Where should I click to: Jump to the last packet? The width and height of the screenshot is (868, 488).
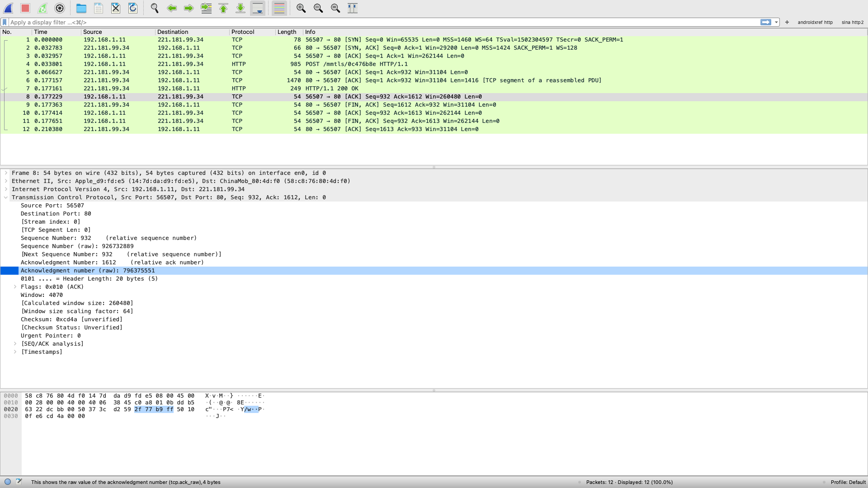pos(241,8)
